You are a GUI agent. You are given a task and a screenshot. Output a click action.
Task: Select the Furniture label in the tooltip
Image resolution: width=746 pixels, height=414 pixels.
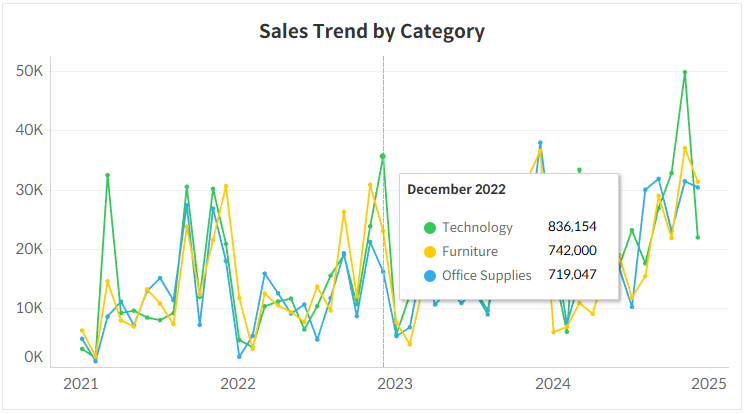point(470,252)
